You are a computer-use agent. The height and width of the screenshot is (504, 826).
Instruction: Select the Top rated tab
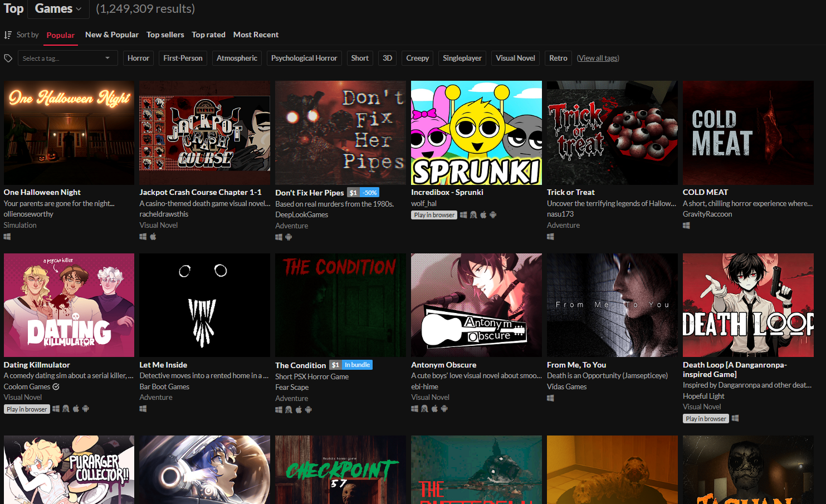coord(209,35)
